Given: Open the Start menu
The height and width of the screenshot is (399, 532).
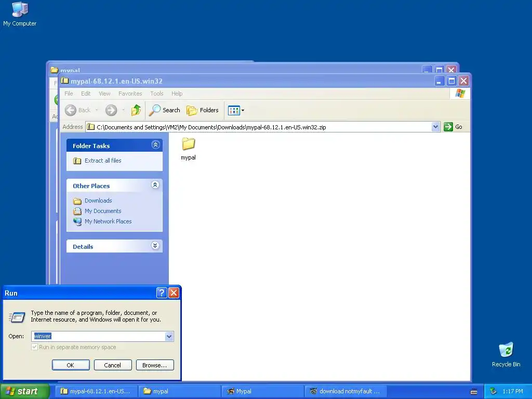Looking at the screenshot, I should (x=24, y=391).
